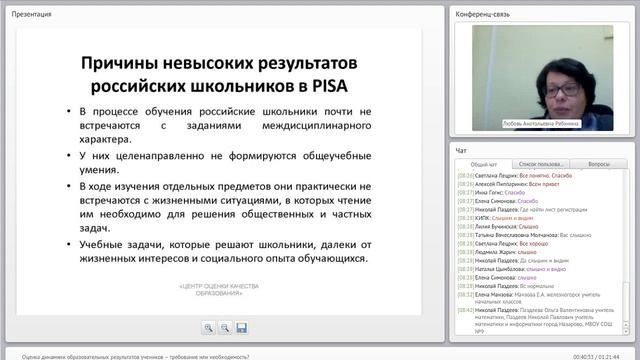
Task: Click the presenter webcam video
Action: [542, 78]
